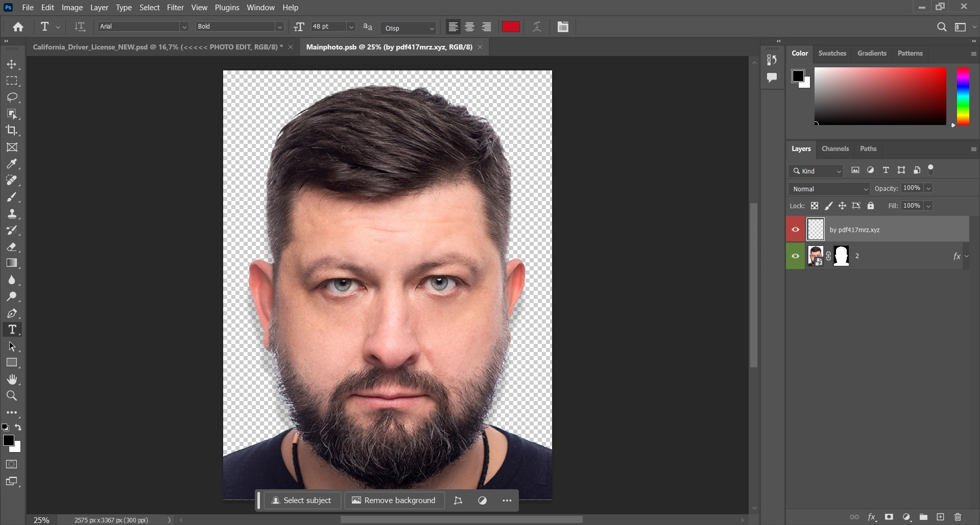Select the Eyedropper tool
Viewport: 980px width, 525px height.
coord(12,164)
